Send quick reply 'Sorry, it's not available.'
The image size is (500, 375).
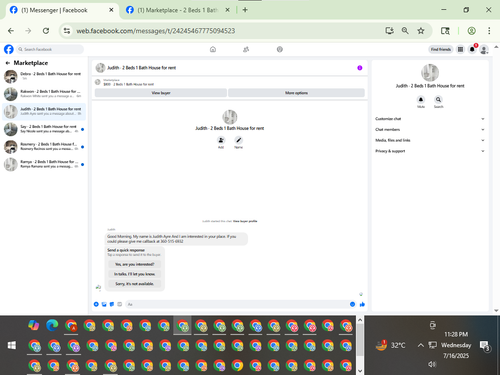135,284
